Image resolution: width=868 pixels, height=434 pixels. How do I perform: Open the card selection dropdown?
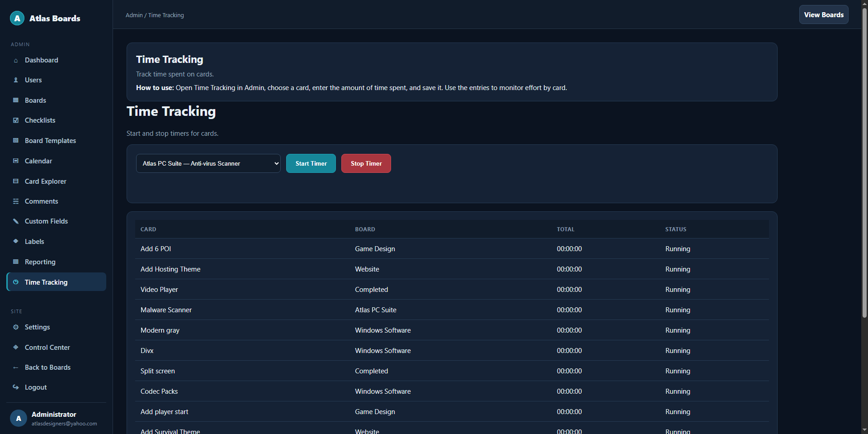pyautogui.click(x=208, y=163)
